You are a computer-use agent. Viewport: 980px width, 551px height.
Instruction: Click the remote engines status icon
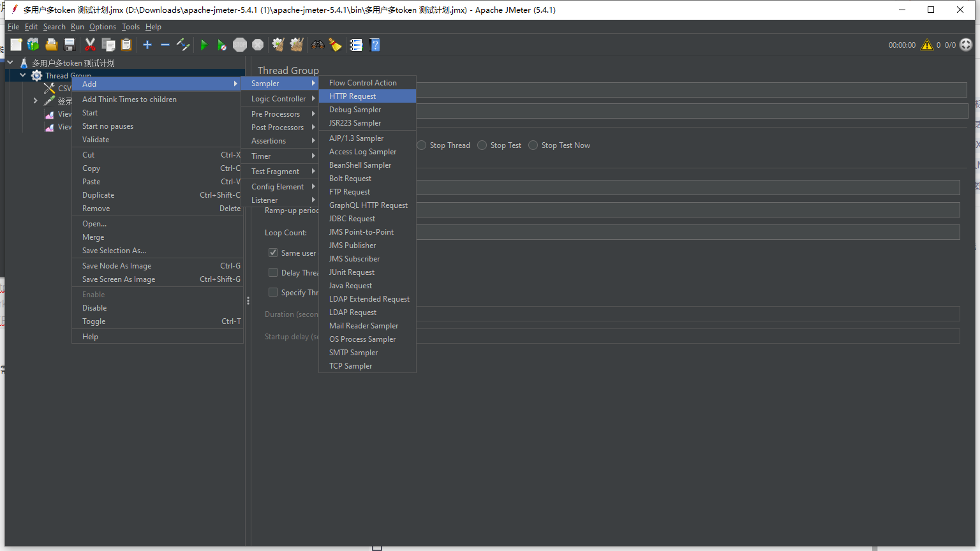(x=966, y=45)
